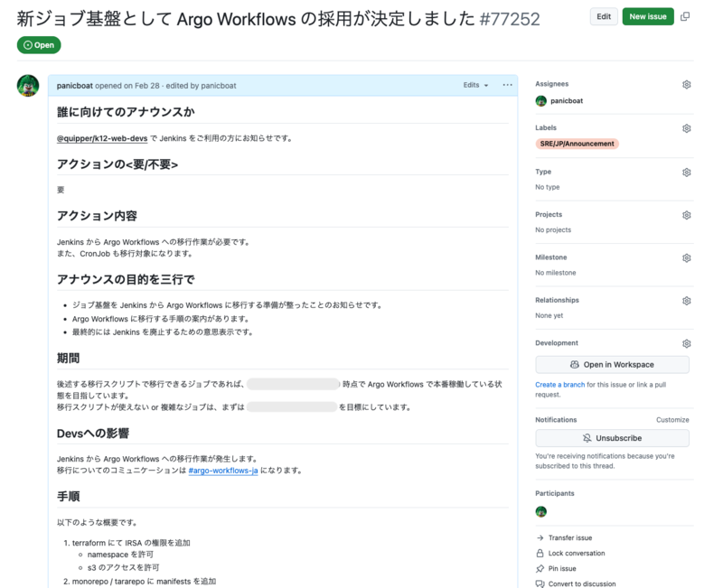723x588 pixels.
Task: Click the New issue button
Action: click(x=648, y=16)
